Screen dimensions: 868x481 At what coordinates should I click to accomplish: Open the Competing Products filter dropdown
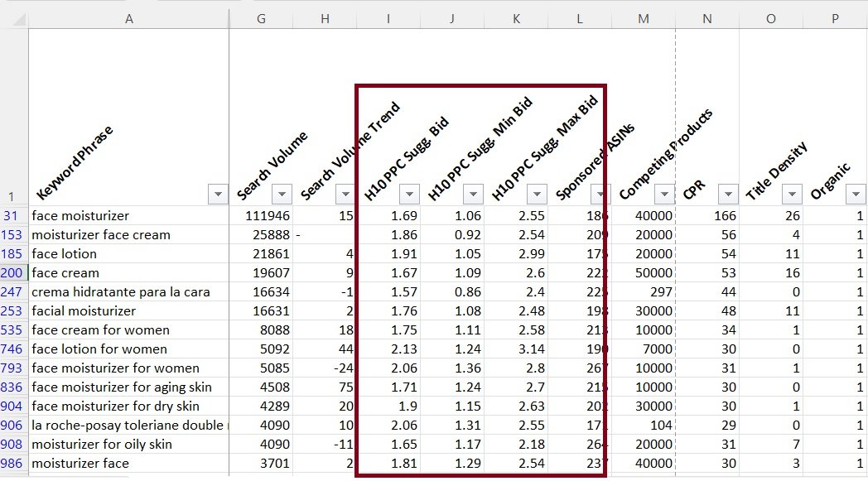(x=664, y=194)
